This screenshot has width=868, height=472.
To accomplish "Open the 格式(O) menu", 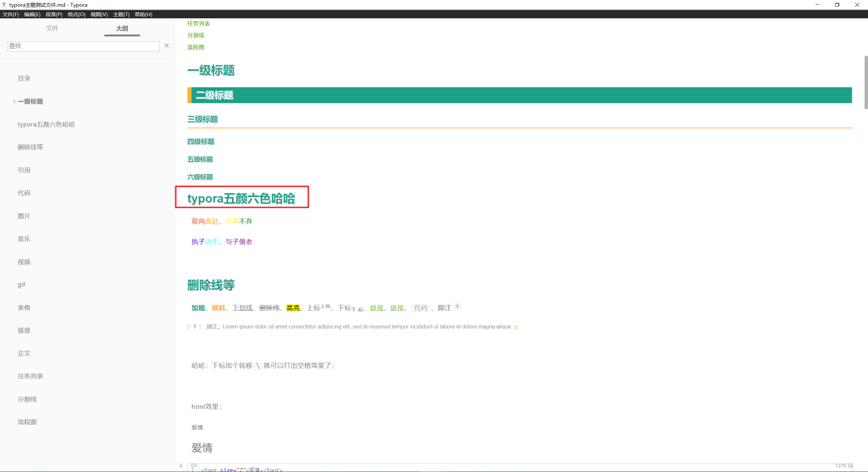I will coord(76,14).
